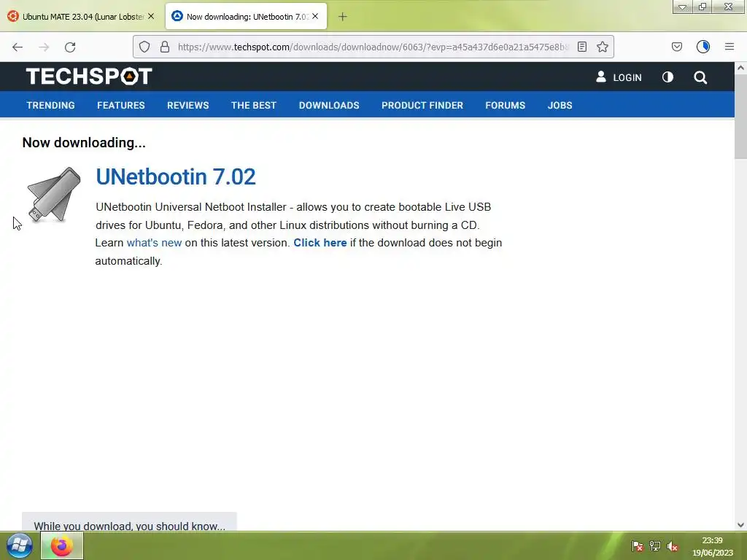Click the Firefox taskbar button

point(62,545)
